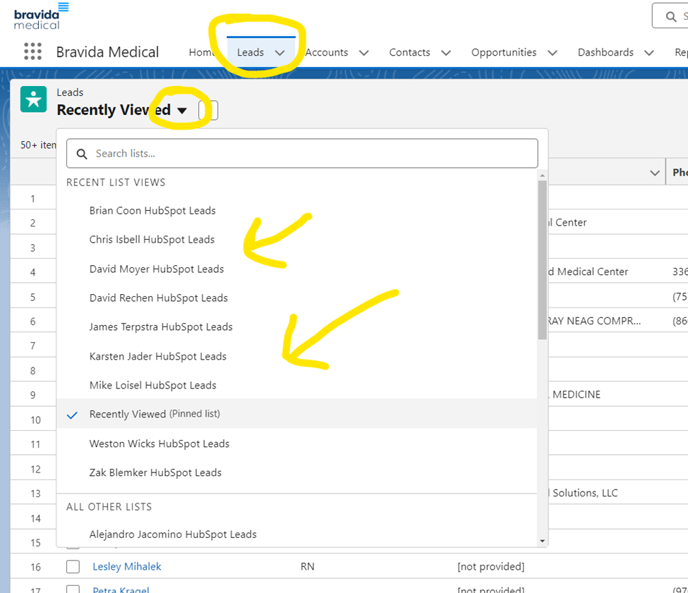Open the Dashboards tab
The width and height of the screenshot is (688, 593).
[606, 53]
